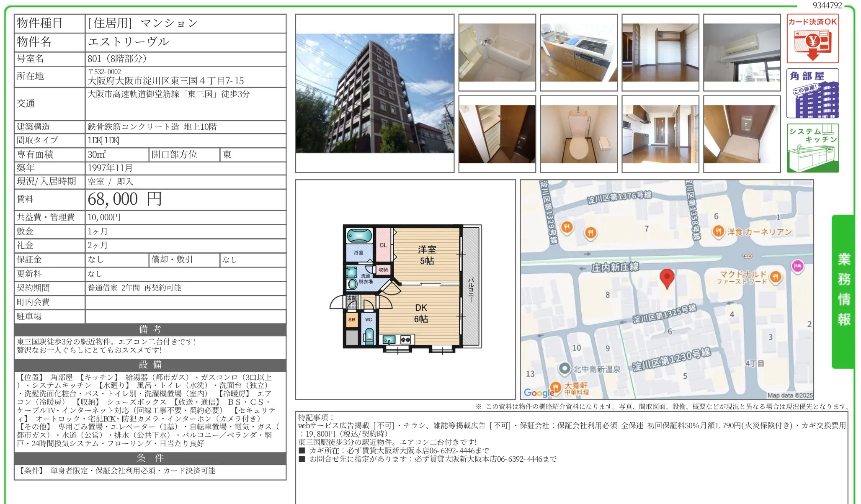Click the 北中島新温泉 map marker

tap(565, 368)
